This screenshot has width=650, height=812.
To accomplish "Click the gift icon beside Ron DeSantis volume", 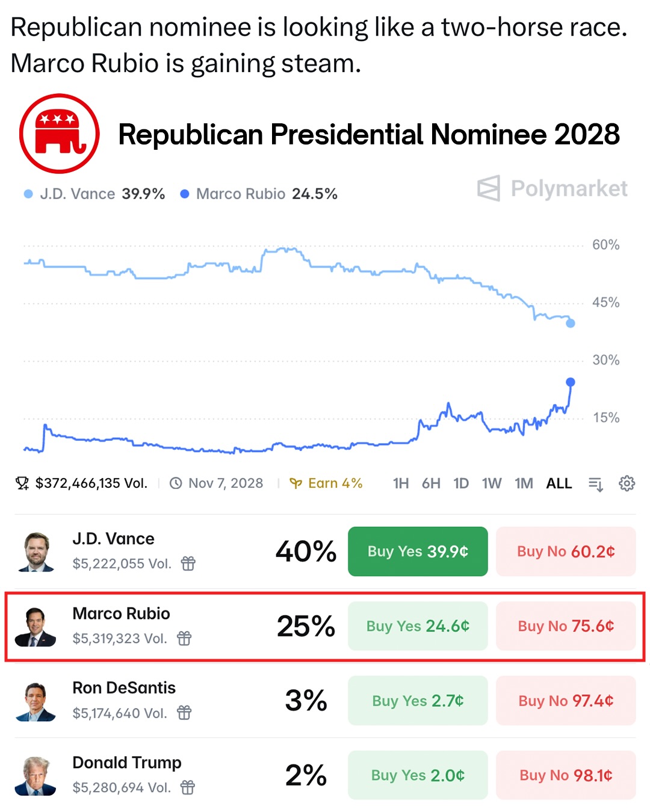I will pyautogui.click(x=184, y=713).
